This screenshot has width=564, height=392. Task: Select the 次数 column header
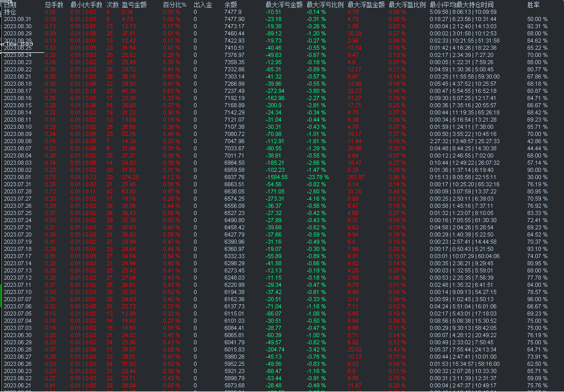112,5
